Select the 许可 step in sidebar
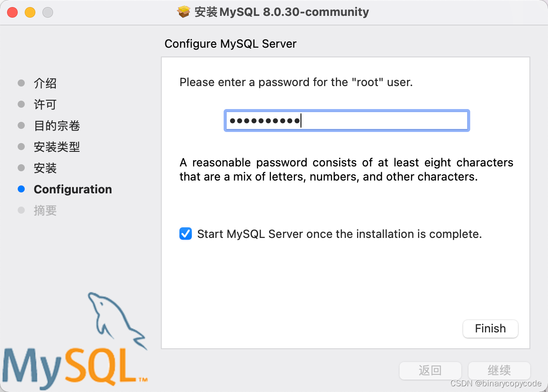 click(45, 105)
